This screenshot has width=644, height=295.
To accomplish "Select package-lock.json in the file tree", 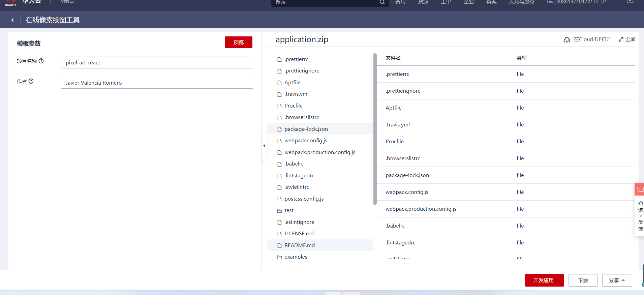I will point(320,129).
